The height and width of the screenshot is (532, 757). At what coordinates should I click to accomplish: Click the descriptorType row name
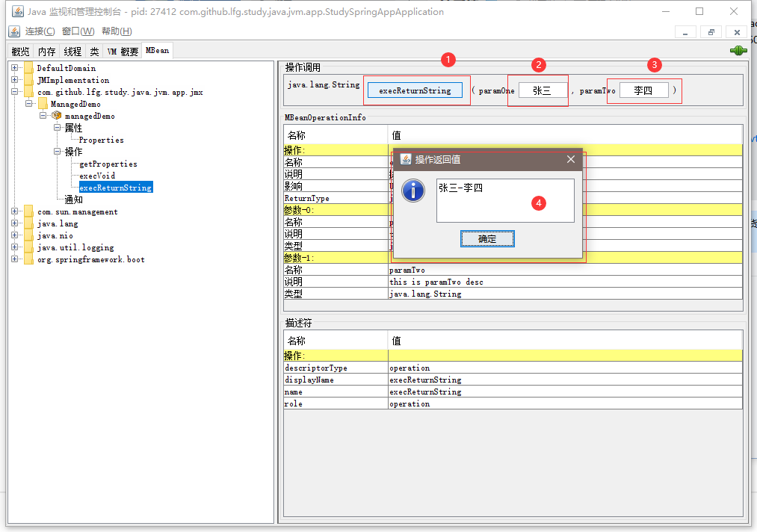tap(316, 368)
